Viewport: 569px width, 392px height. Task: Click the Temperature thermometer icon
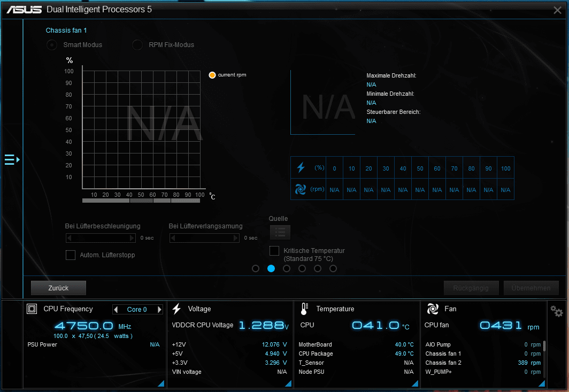pyautogui.click(x=304, y=309)
